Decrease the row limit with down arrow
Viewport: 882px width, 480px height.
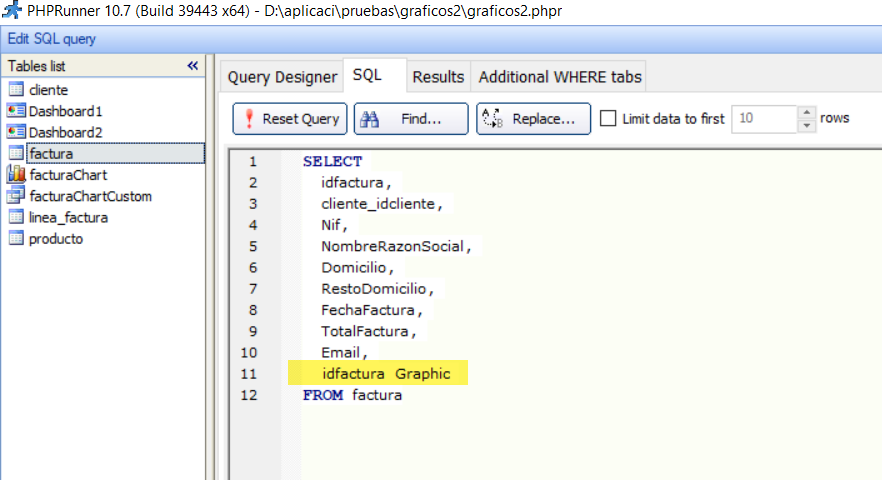point(807,125)
